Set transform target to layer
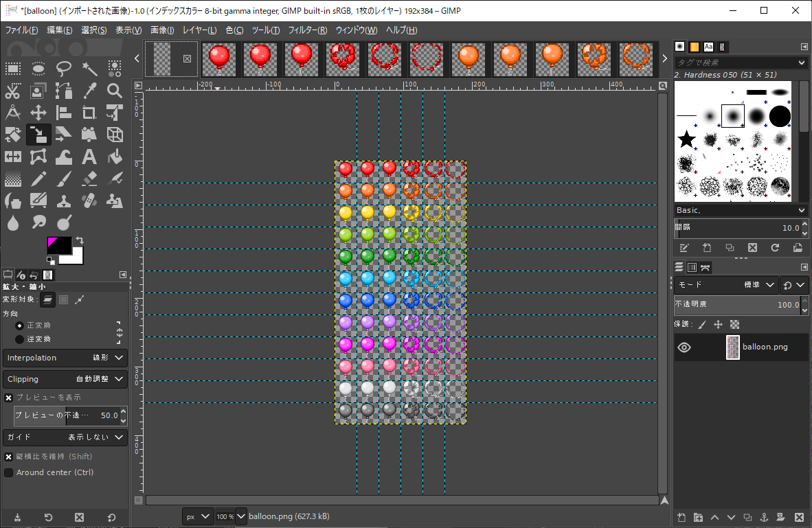Viewport: 812px width, 528px height. click(47, 300)
